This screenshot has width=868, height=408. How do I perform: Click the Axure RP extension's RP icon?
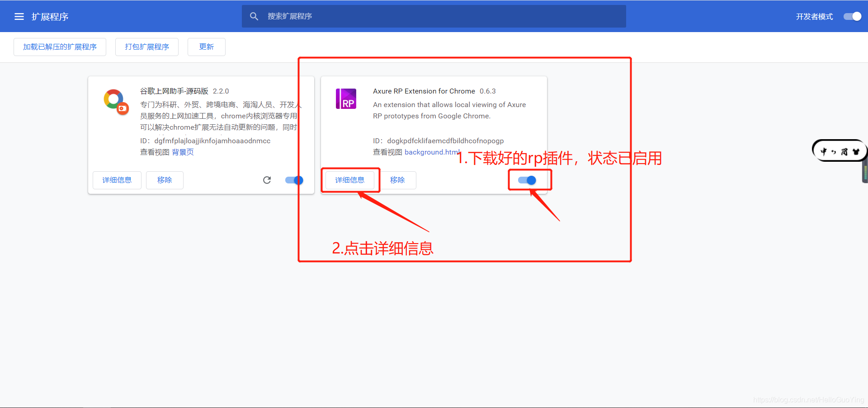point(346,98)
